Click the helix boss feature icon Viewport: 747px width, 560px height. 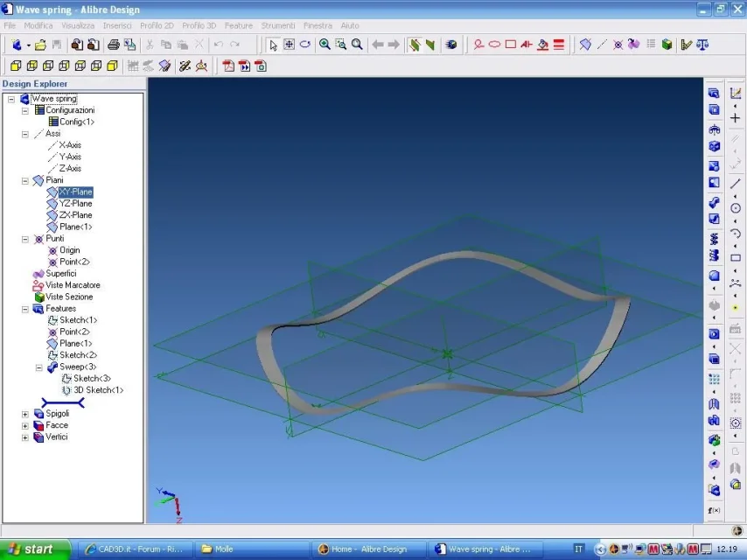714,238
